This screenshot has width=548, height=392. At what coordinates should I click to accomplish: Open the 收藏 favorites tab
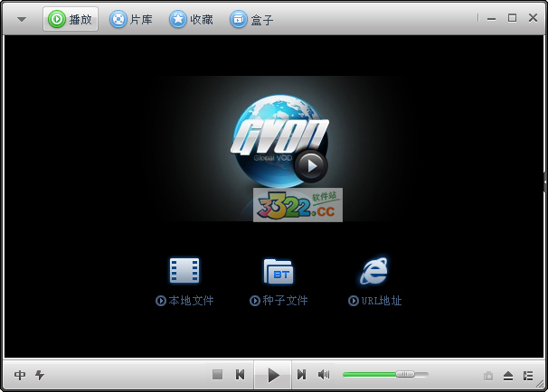click(191, 19)
